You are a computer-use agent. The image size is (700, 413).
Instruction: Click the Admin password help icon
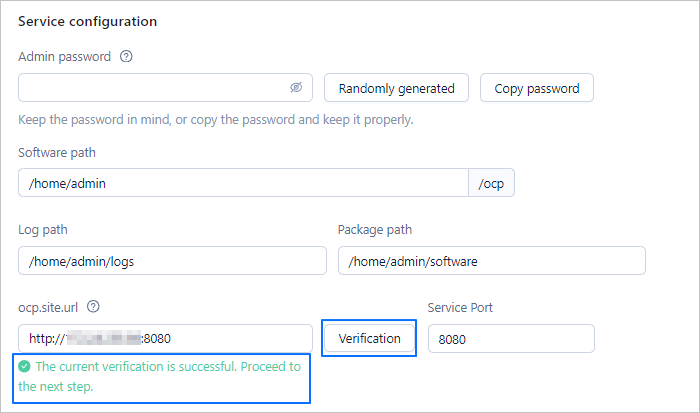click(126, 57)
